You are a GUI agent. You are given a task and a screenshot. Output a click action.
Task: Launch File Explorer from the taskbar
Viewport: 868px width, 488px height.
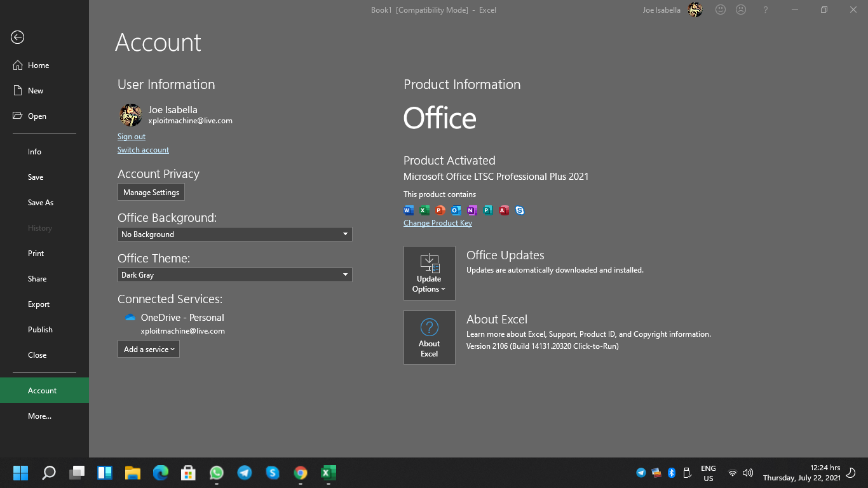(x=133, y=473)
